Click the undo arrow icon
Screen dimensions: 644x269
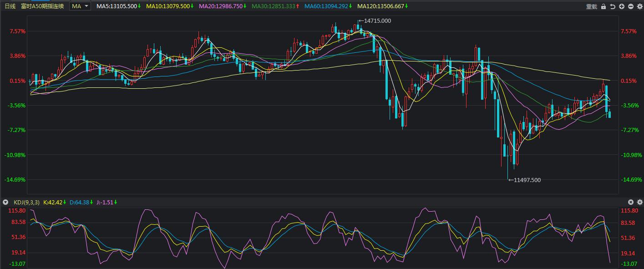coord(613,6)
